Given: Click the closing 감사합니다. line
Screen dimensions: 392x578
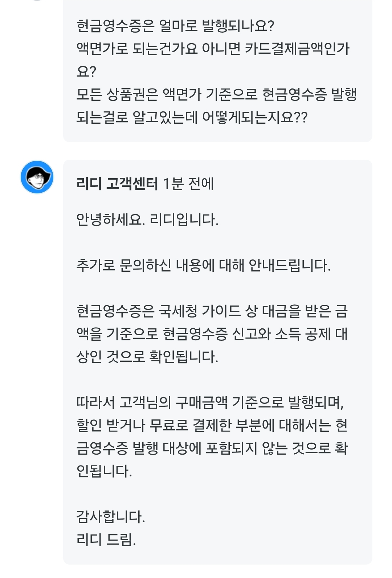Looking at the screenshot, I should click(111, 517).
